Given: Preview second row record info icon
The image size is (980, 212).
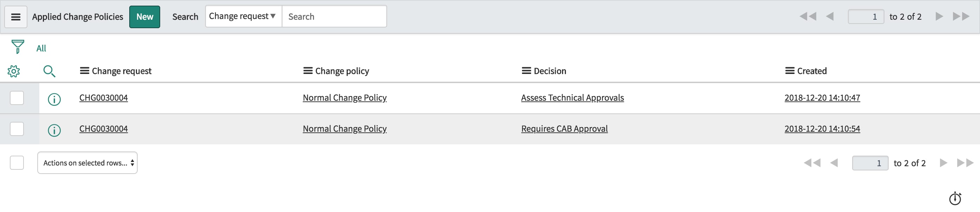Looking at the screenshot, I should tap(54, 130).
